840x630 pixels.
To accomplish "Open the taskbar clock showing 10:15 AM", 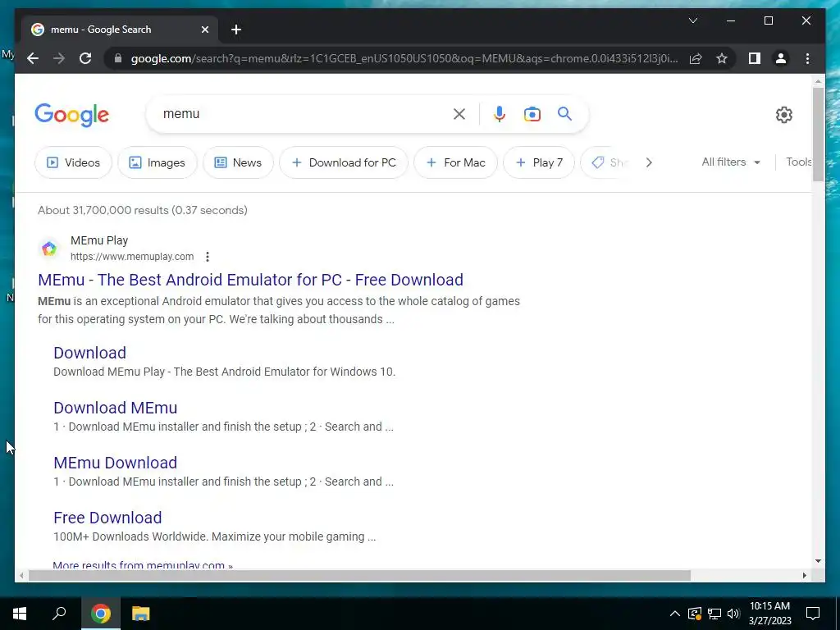I will click(769, 614).
